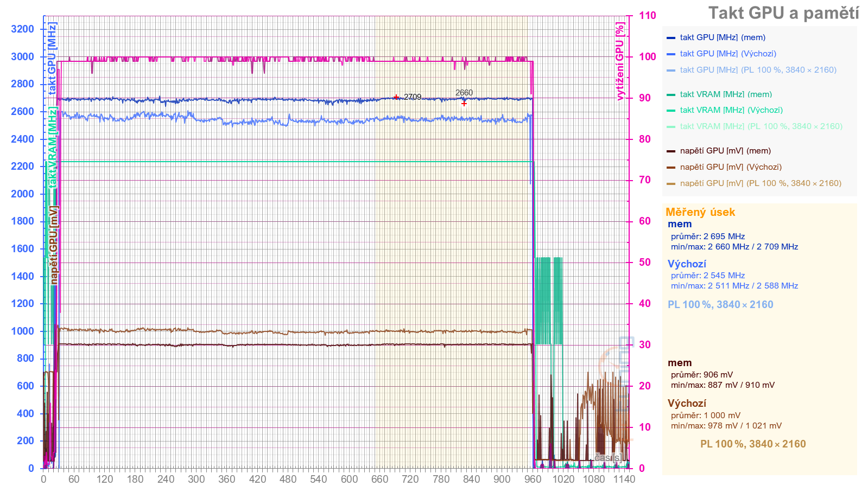Image resolution: width=868 pixels, height=486 pixels.
Task: Click the 'takt GPU [MHz]' axis label
Action: click(52, 59)
